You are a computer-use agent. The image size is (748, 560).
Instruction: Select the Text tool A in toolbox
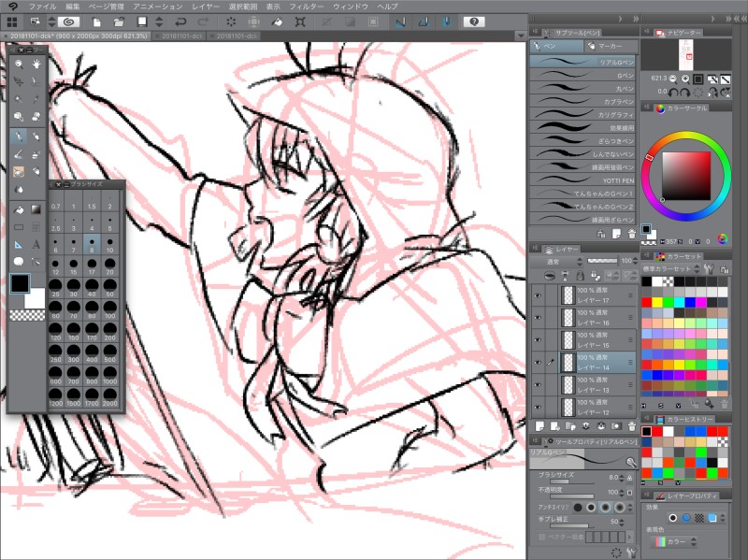[36, 245]
